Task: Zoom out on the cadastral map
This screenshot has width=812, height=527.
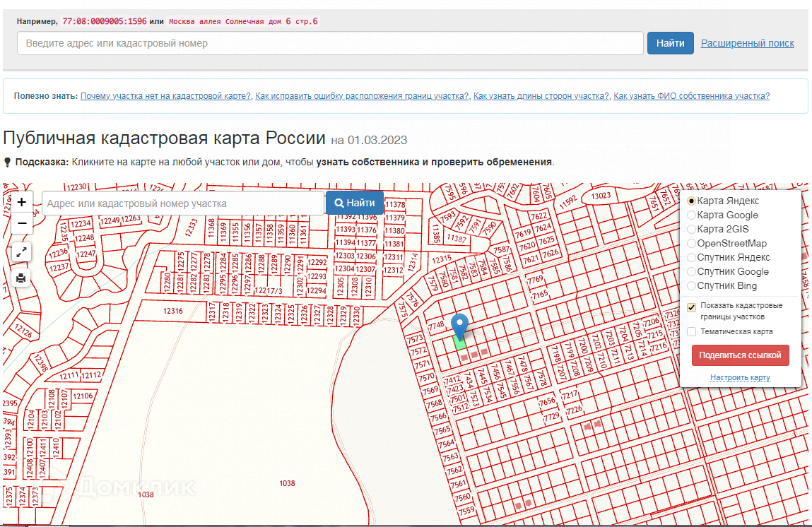Action: click(x=21, y=223)
